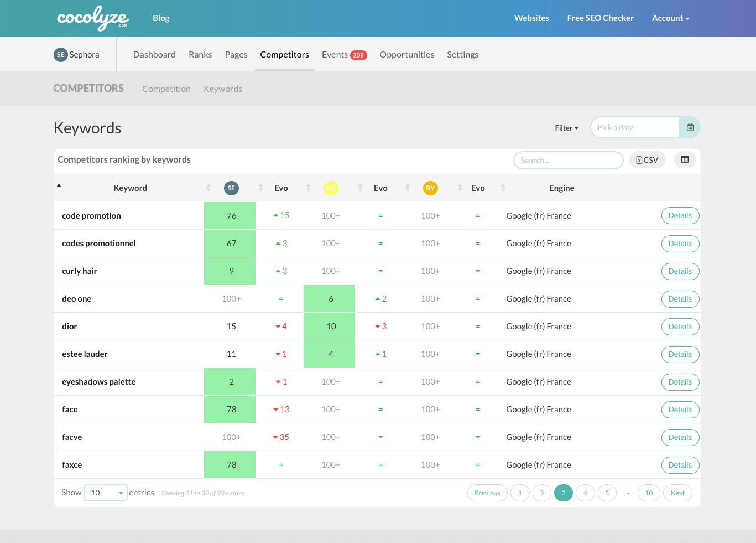Export table with CSV button
Screen dimensions: 756x543
(x=647, y=160)
